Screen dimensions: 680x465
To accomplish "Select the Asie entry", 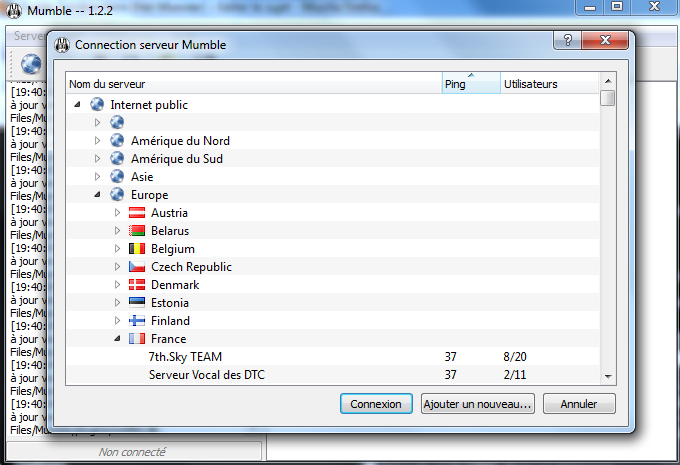I will 333,176.
